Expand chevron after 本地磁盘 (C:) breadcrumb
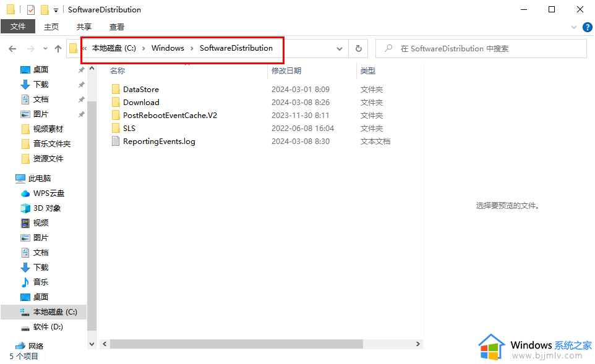Viewport: 595px width, 364px height. (144, 49)
